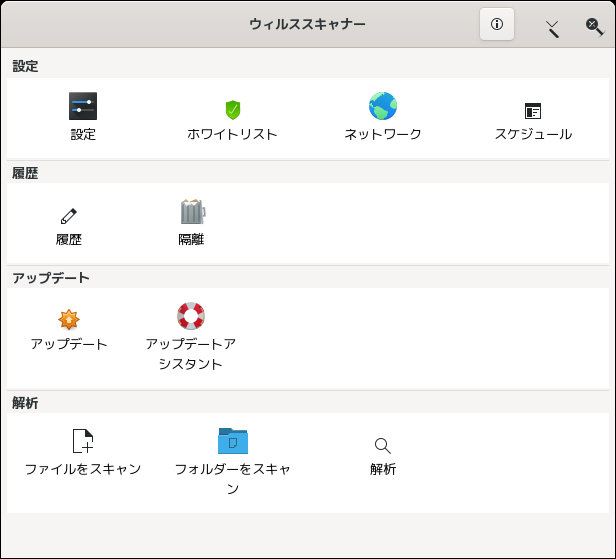Image resolution: width=616 pixels, height=559 pixels.
Task: Click the orange アップデート star icon
Action: coord(69,319)
